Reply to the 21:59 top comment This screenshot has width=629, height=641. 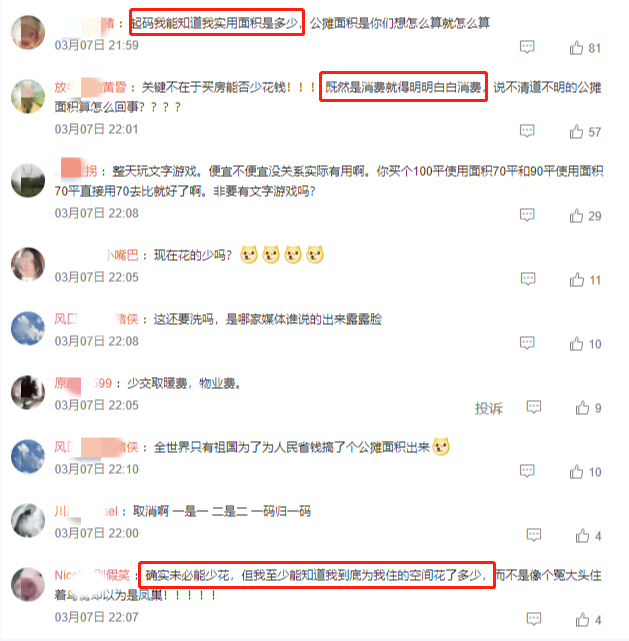(x=527, y=47)
